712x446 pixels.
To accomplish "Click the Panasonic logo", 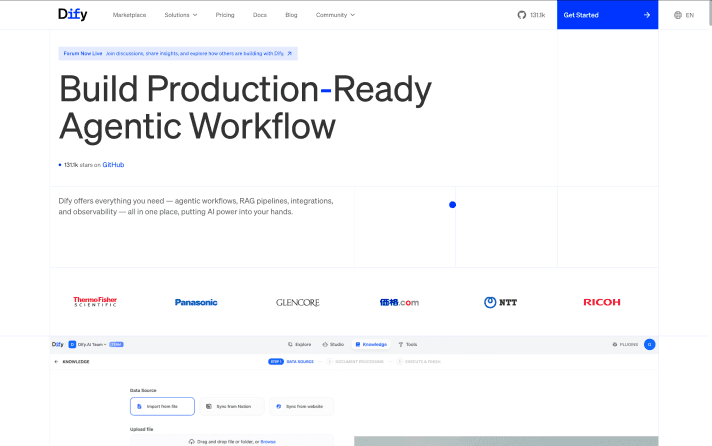I will coord(196,302).
